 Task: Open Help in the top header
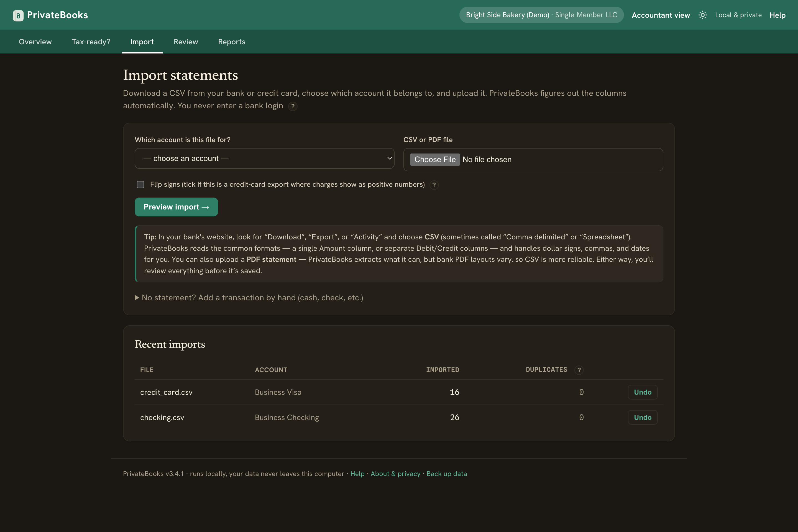pyautogui.click(x=777, y=15)
